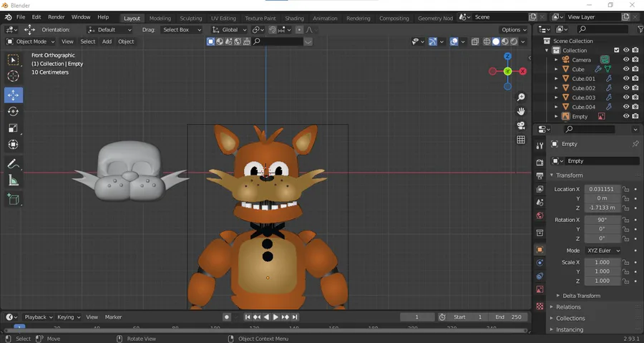The width and height of the screenshot is (644, 343).
Task: Click the Z axis on navigation gizmo
Action: pos(507,57)
